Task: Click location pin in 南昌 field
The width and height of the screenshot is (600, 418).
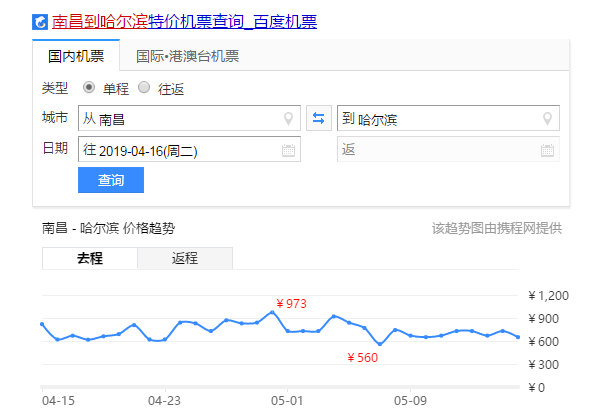Action: tap(289, 119)
